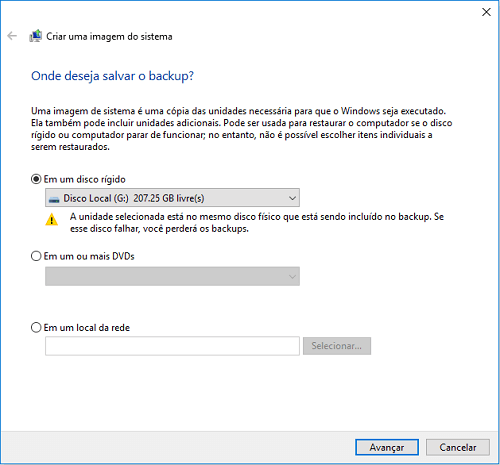Click the Cancelar button
Screen dimensions: 500x465
point(458,447)
